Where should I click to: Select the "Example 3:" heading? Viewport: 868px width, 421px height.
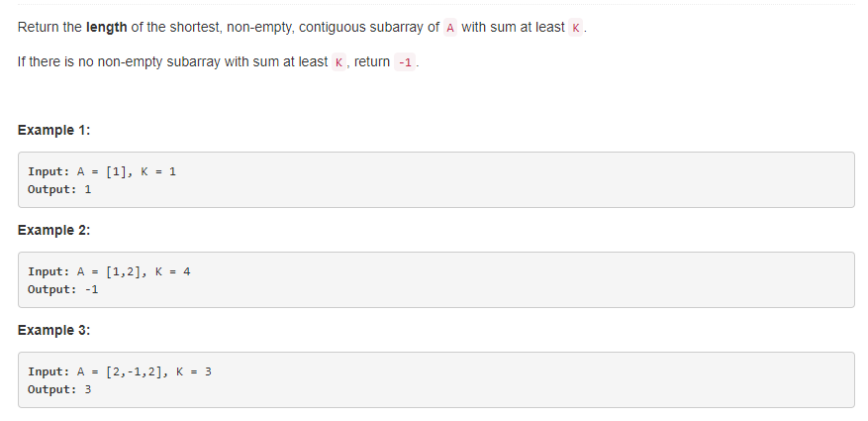[x=54, y=331]
